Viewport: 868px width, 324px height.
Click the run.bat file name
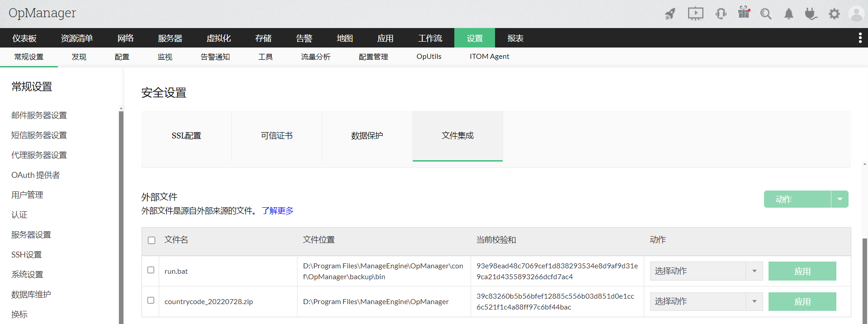point(176,272)
